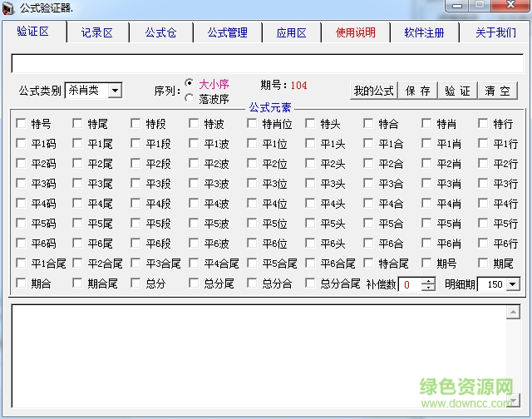Tick the 平1波 checkbox
This screenshot has height=419, width=532.
click(194, 144)
